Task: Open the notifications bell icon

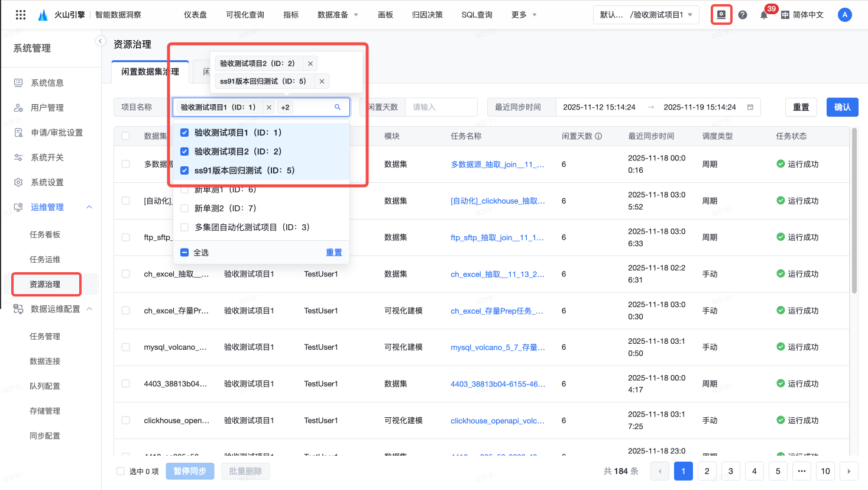Action: (763, 15)
